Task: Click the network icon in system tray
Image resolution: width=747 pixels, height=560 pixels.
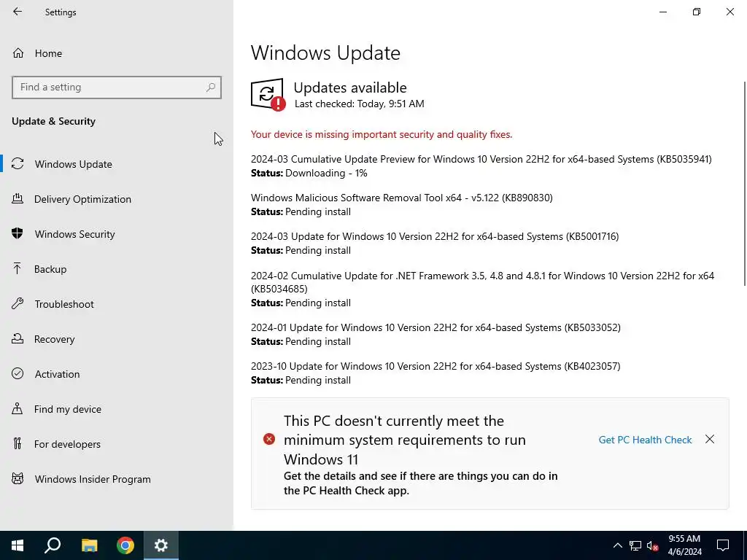Action: point(635,545)
